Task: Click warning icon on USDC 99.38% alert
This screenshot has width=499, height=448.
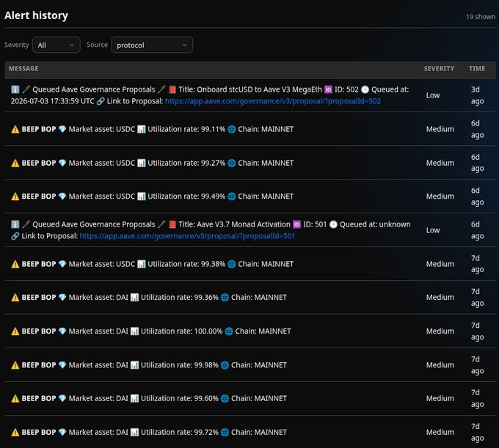Action: point(15,264)
